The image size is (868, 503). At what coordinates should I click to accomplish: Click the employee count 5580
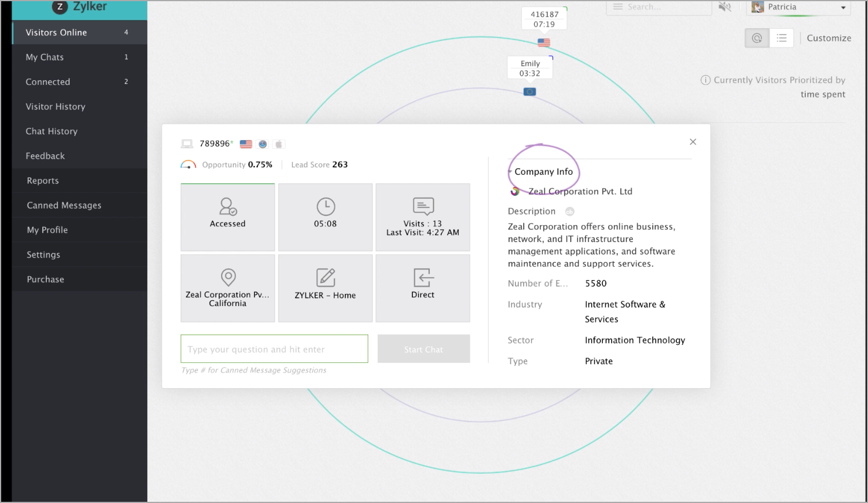point(596,283)
